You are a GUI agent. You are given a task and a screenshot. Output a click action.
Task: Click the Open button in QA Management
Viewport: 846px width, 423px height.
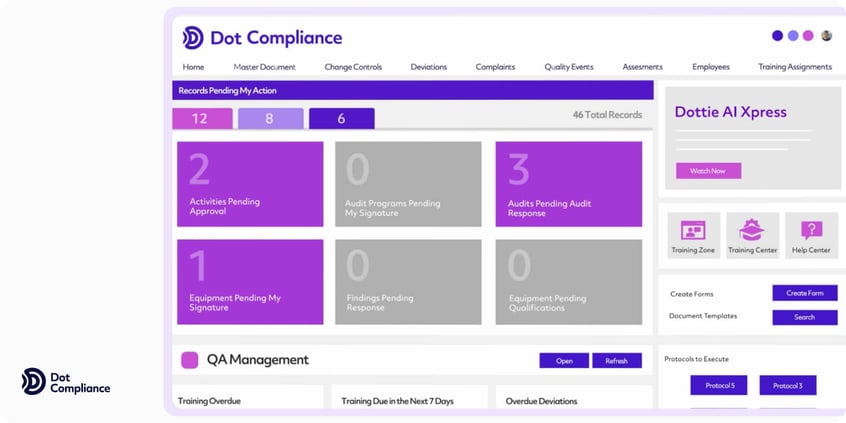(564, 361)
